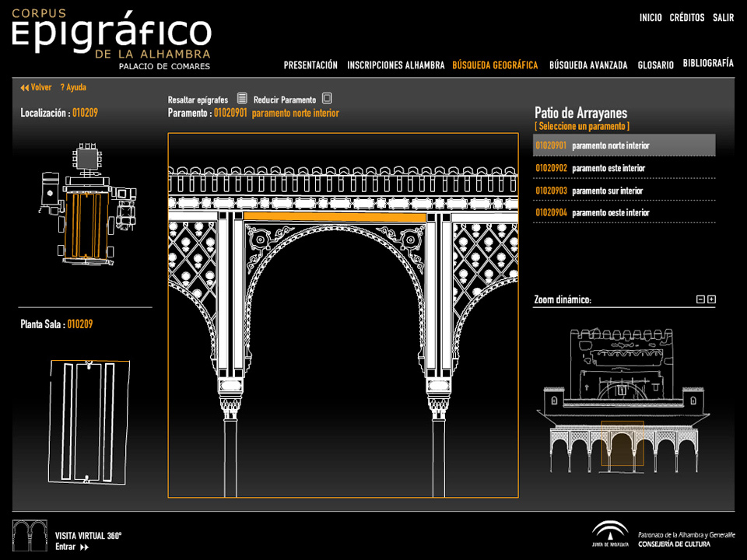Open Búsqueda Avanzada menu
This screenshot has height=560, width=747.
click(x=588, y=65)
